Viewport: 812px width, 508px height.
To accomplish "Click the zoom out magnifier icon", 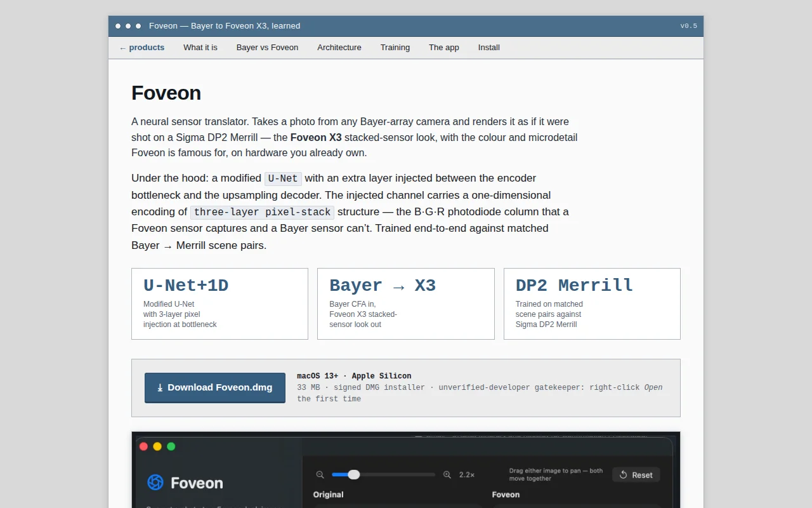I will click(x=320, y=474).
